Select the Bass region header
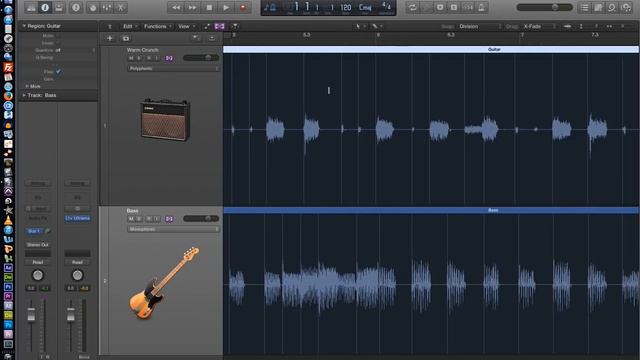Viewport: 640px width, 360px height. click(431, 210)
